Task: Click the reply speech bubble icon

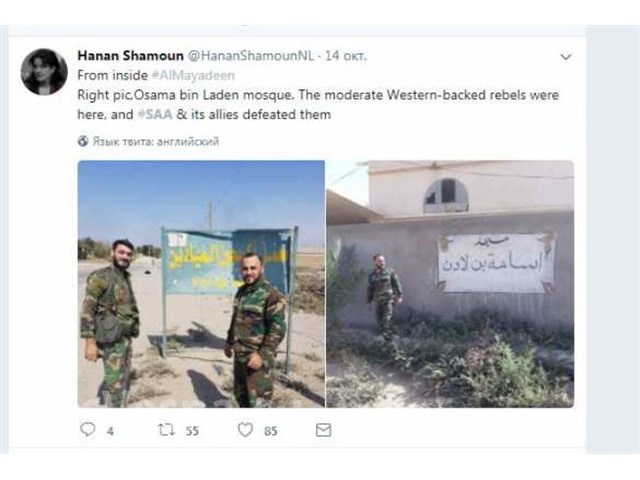Action: 88,430
